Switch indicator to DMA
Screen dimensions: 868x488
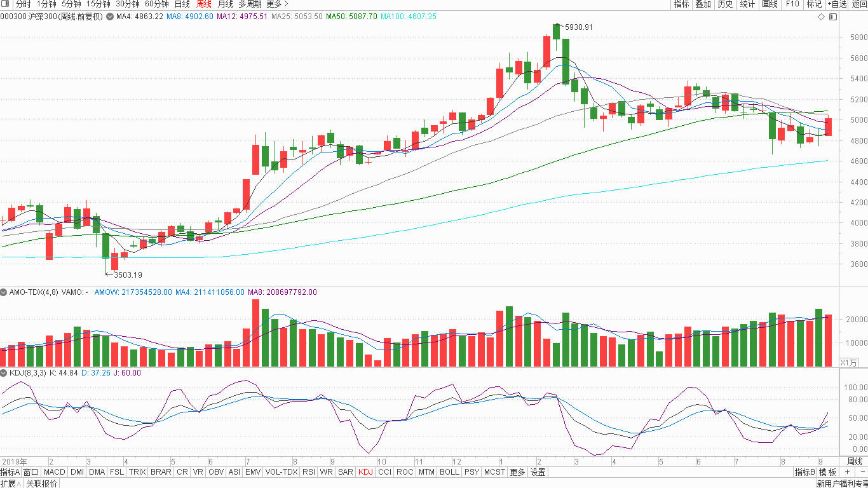97,472
